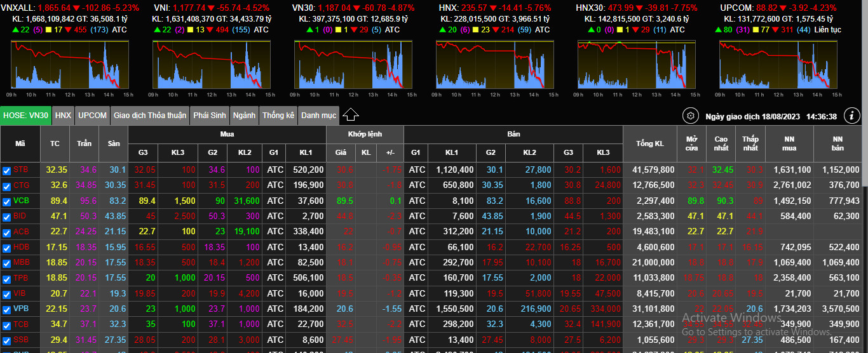Open the settings gear icon

pos(690,116)
